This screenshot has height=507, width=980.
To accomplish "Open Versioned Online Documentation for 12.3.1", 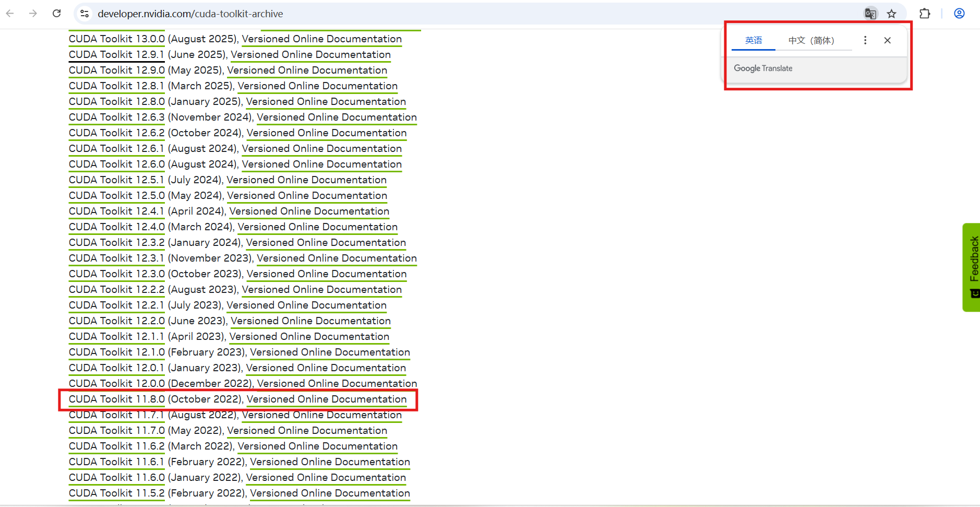I will [x=337, y=258].
